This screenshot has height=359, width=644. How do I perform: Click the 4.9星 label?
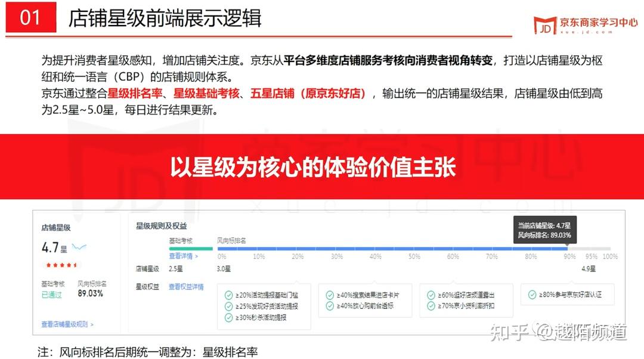(589, 268)
